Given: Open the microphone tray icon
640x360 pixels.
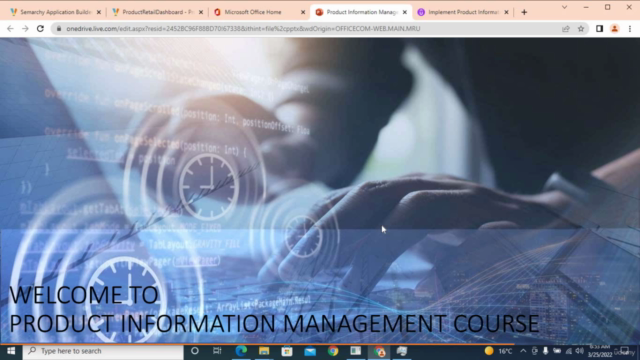Looking at the screenshot, I should pos(546,351).
